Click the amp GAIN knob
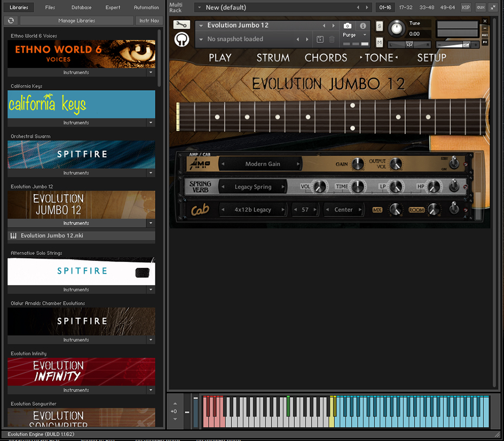Image resolution: width=504 pixels, height=441 pixels. 358,164
